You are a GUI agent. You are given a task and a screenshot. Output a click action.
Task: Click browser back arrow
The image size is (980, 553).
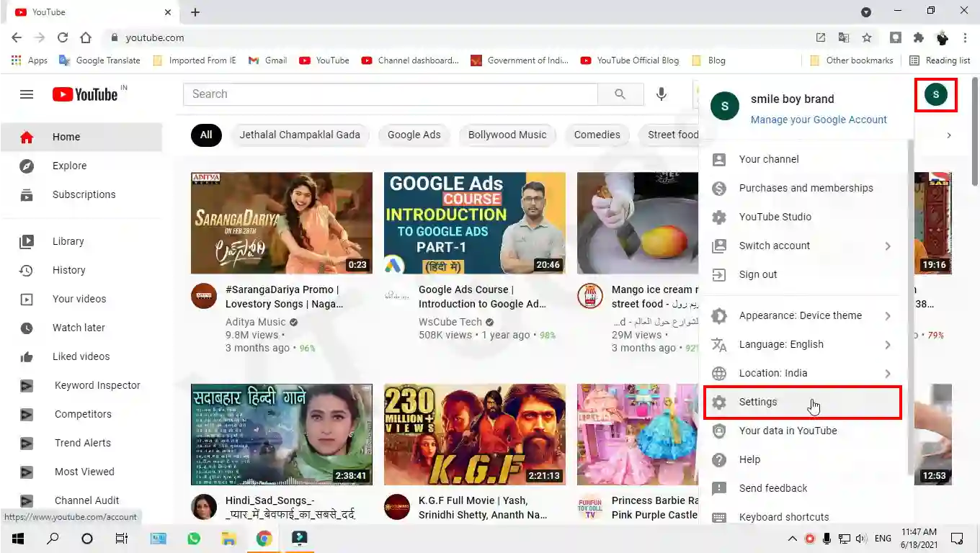click(x=17, y=37)
